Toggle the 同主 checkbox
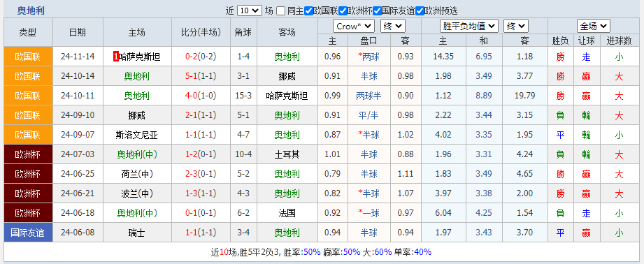The image size is (644, 264). click(x=281, y=10)
